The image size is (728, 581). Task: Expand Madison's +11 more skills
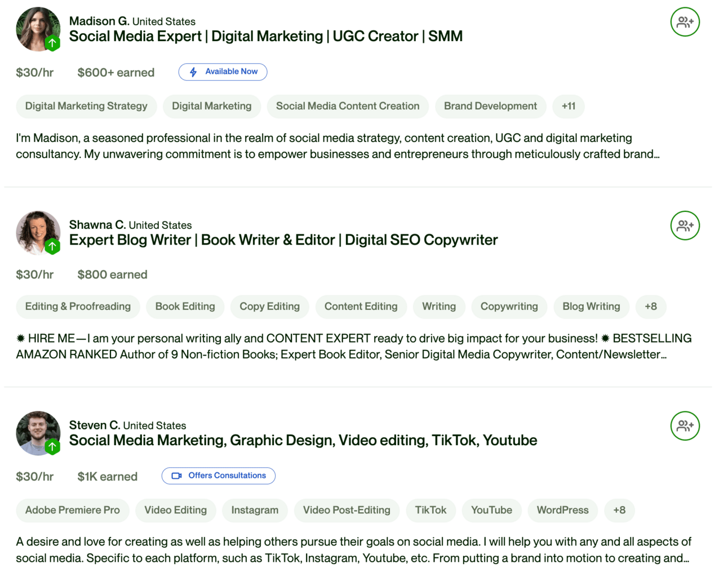(568, 106)
